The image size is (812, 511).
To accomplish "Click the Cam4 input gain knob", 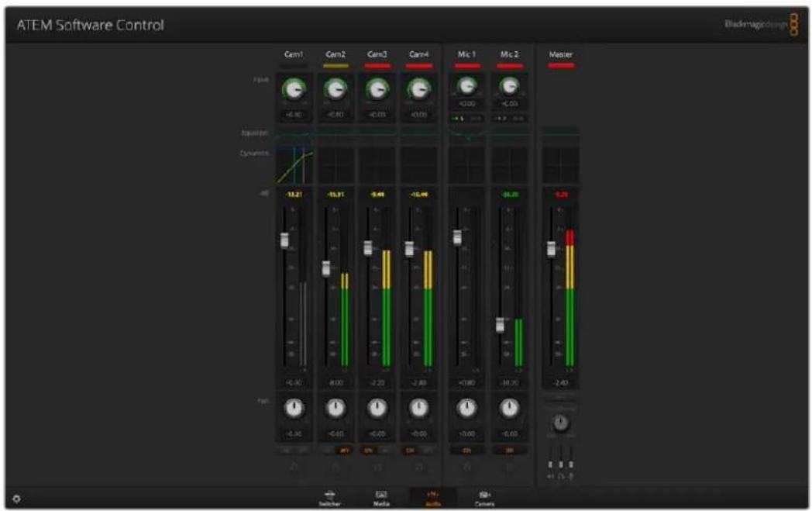I will tap(419, 89).
